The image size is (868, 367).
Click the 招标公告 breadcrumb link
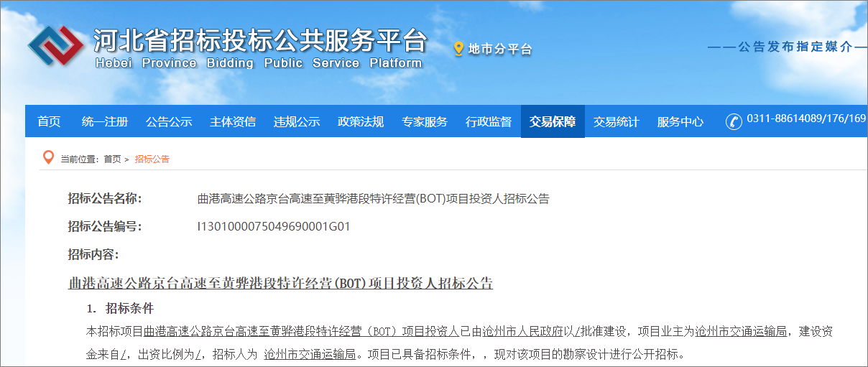pos(152,159)
